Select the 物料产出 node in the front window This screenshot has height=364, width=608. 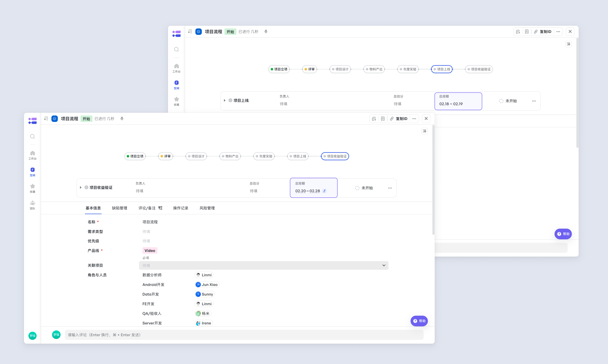(230, 156)
